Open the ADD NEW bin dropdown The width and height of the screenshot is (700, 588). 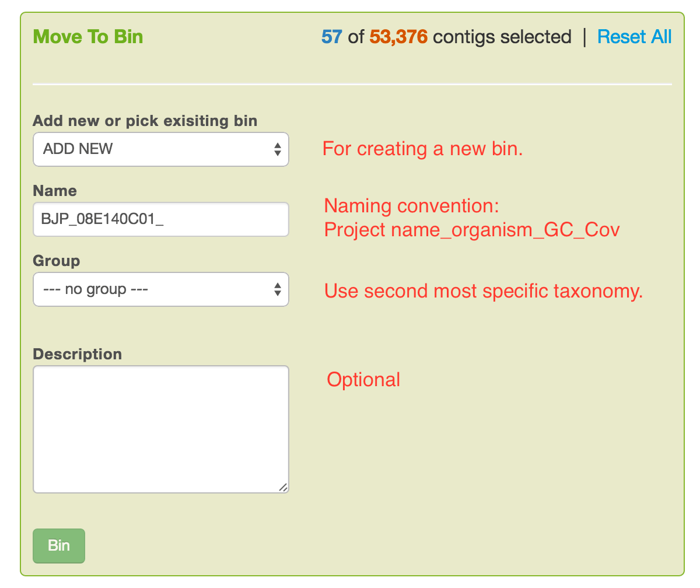click(161, 149)
